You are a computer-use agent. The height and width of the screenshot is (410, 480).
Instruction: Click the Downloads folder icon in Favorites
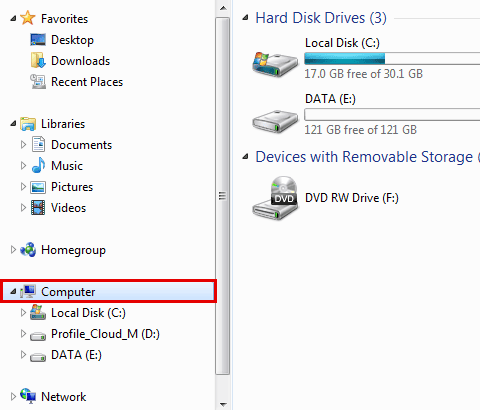tap(38, 60)
